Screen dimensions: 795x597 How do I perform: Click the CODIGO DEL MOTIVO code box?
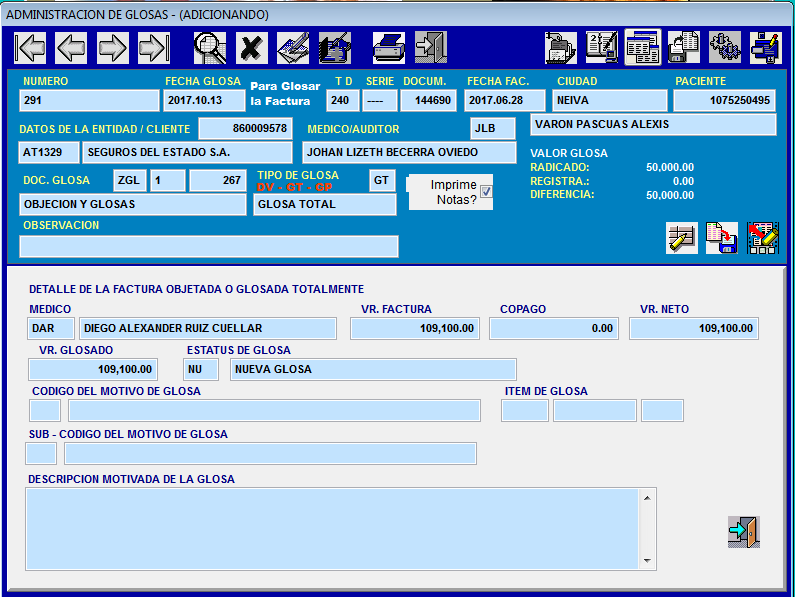pyautogui.click(x=45, y=411)
